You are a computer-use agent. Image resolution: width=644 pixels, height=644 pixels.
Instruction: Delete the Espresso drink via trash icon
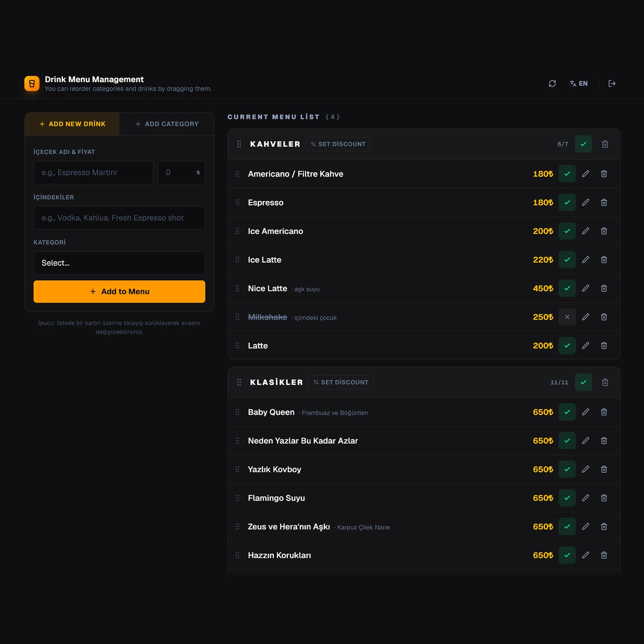pos(604,202)
